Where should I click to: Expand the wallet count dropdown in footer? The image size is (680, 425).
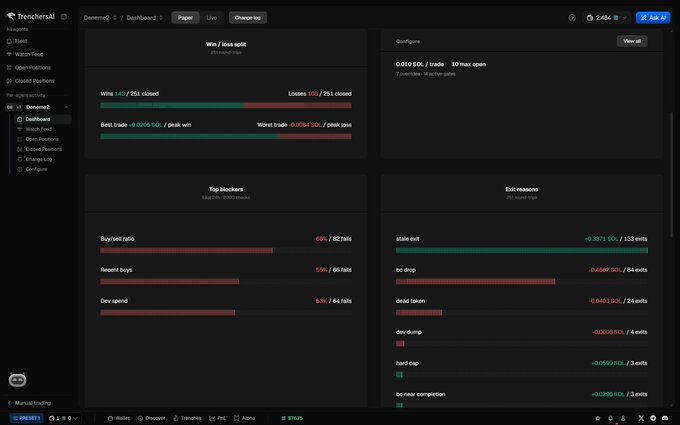(x=63, y=418)
